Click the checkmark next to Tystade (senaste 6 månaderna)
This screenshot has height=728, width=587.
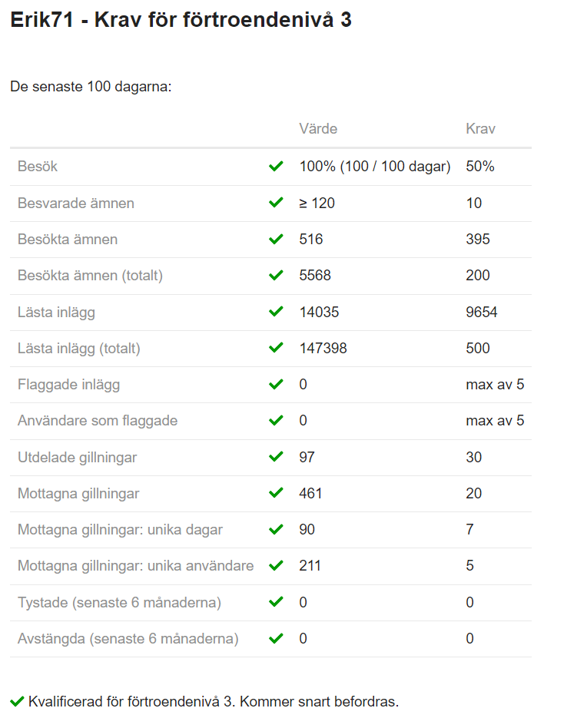(x=276, y=602)
